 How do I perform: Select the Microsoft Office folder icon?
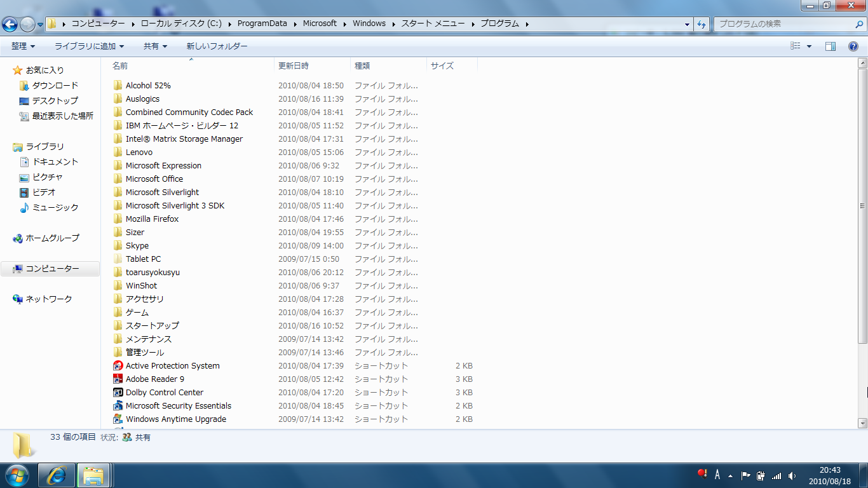(x=118, y=179)
